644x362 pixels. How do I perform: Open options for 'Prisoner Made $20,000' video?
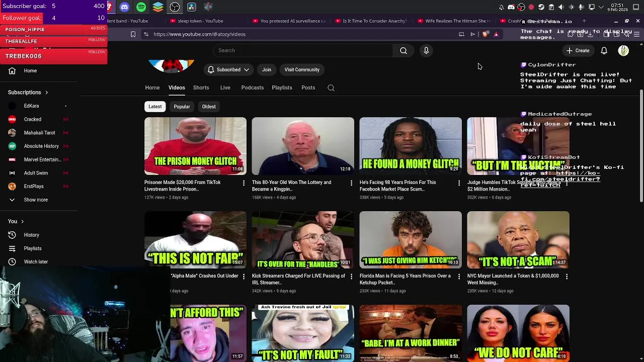pyautogui.click(x=244, y=183)
